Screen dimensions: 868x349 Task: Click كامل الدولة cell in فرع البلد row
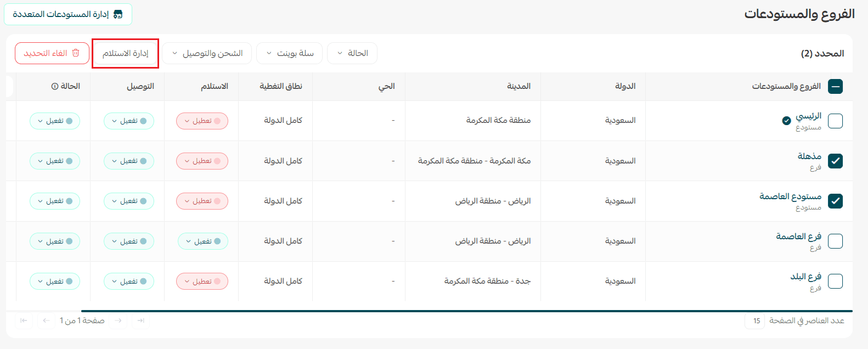[x=283, y=281]
